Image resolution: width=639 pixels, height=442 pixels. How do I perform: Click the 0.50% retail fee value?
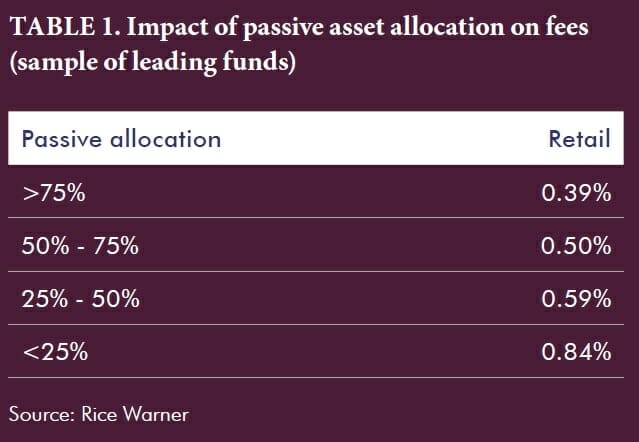tap(575, 246)
